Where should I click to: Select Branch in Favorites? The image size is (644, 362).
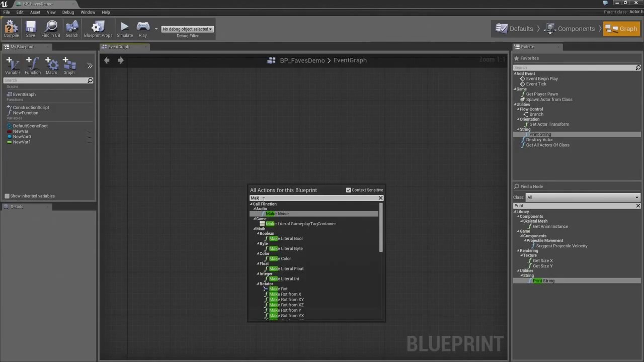(536, 114)
